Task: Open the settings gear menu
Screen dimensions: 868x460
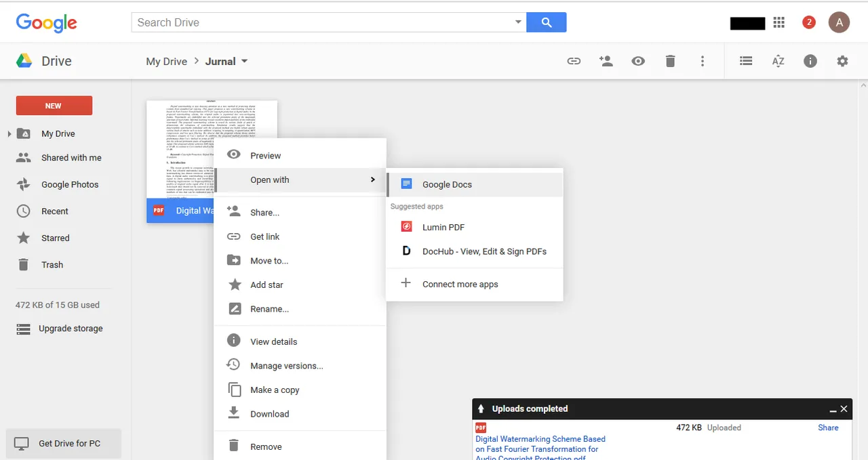Action: (x=842, y=61)
